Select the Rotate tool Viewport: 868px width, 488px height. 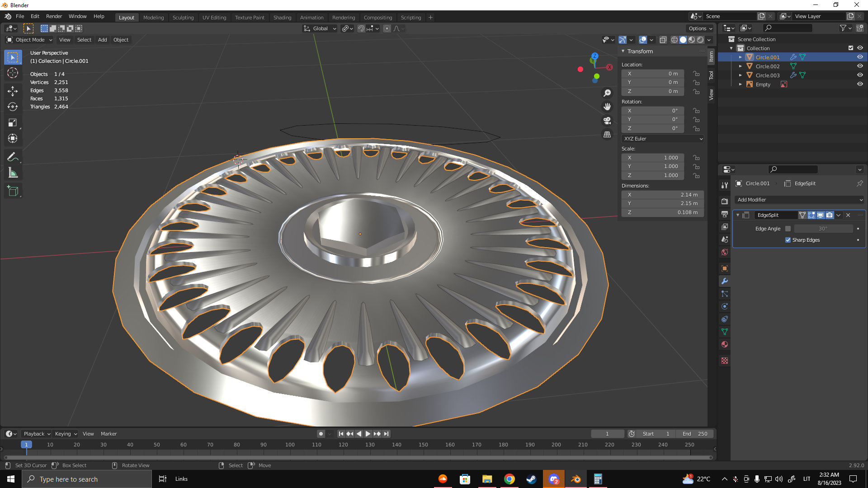[13, 107]
